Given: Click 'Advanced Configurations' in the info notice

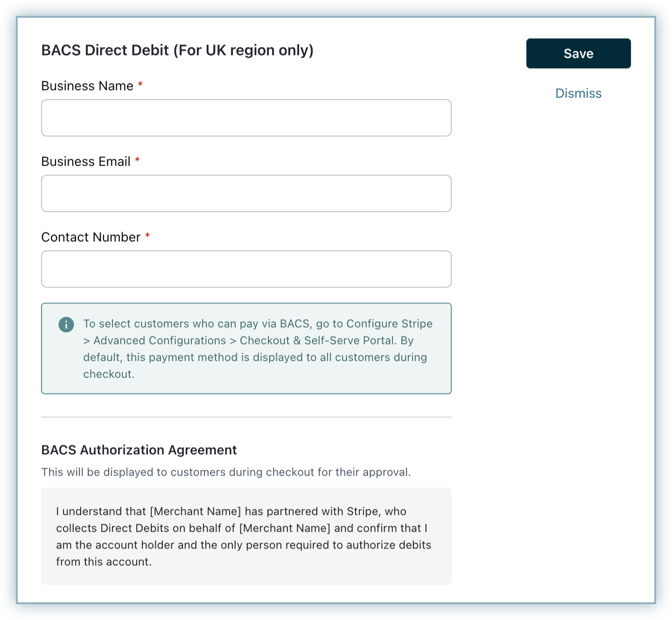Looking at the screenshot, I should [160, 341].
